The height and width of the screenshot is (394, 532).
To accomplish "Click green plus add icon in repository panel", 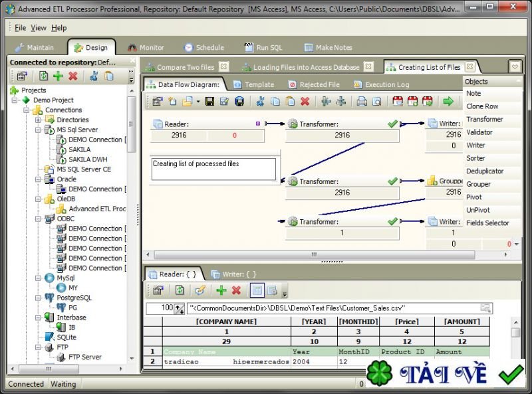I will click(x=59, y=76).
